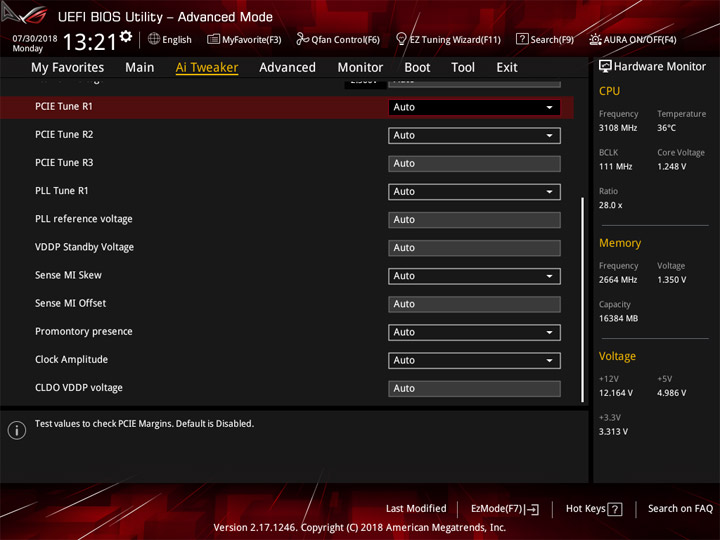This screenshot has height=540, width=720.
Task: Click the MyFavorite(F3) list icon
Action: click(213, 39)
